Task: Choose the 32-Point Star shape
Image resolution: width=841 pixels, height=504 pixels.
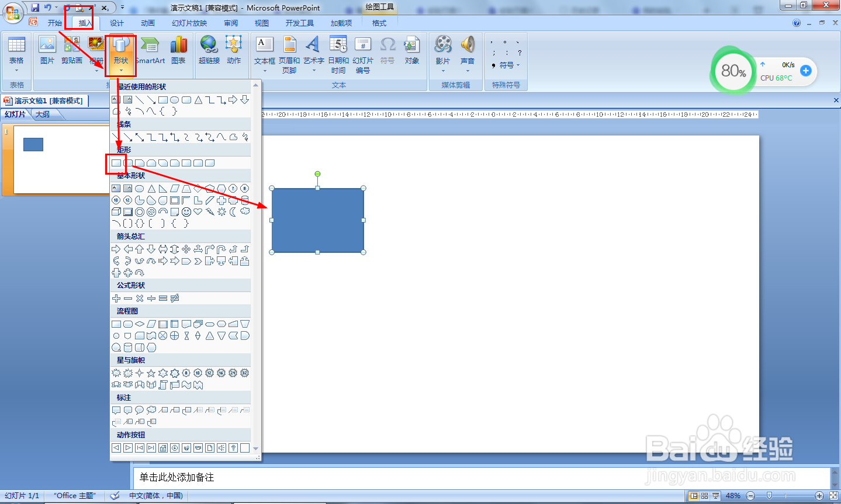Action: coord(245,373)
